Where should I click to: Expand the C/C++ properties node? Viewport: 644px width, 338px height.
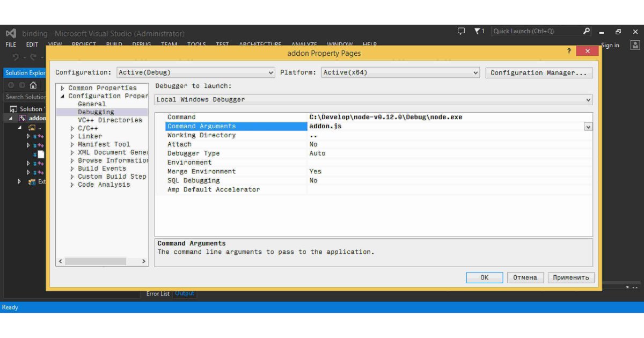coord(71,128)
